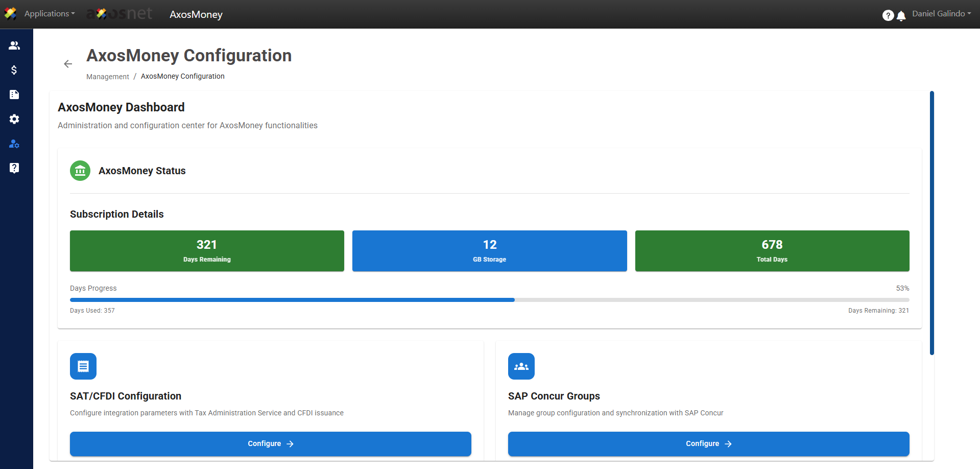Screen dimensions: 980x469
Task: Configure SAT/CFDI Configuration
Action: coord(270,443)
